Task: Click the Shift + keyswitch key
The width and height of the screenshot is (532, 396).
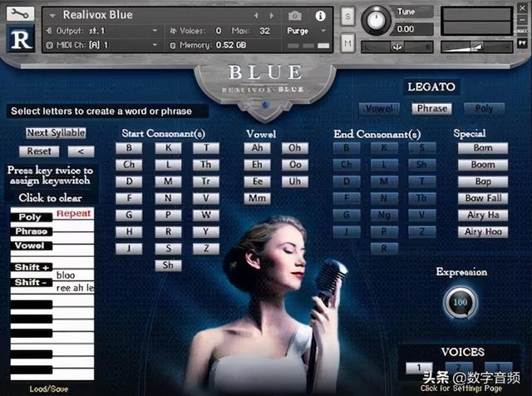Action: (x=32, y=267)
